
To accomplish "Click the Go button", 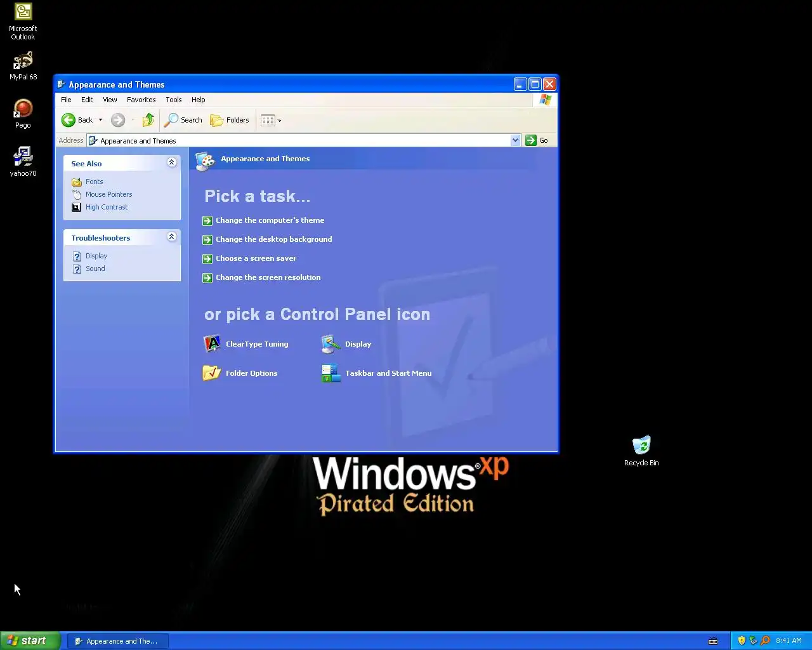I will pyautogui.click(x=537, y=140).
